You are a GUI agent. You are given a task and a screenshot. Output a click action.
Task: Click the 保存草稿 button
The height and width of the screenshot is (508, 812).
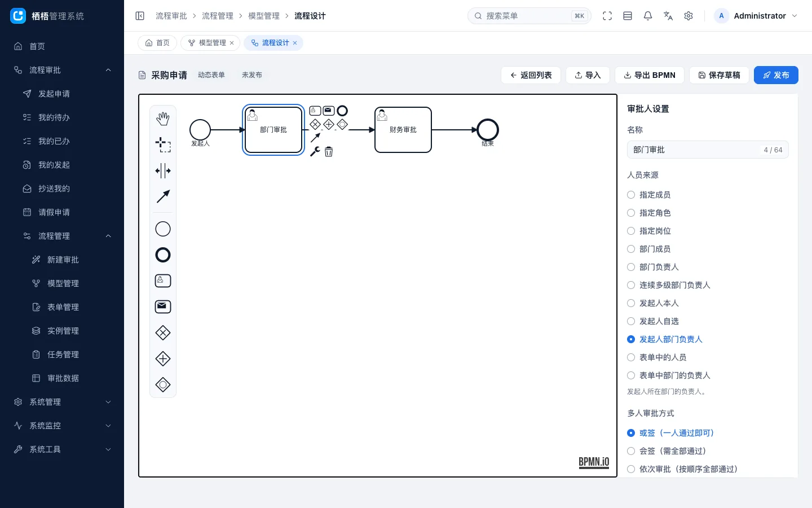click(719, 75)
